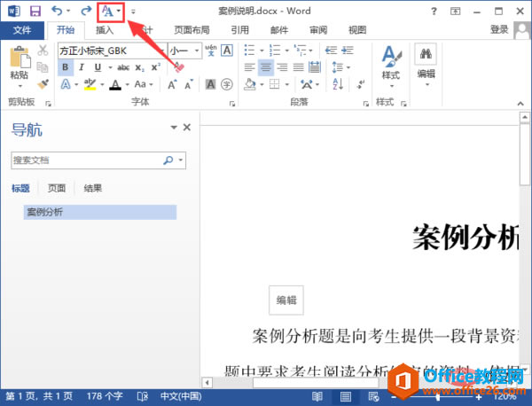Toggle italic formatting
The height and width of the screenshot is (406, 532).
pyautogui.click(x=82, y=67)
